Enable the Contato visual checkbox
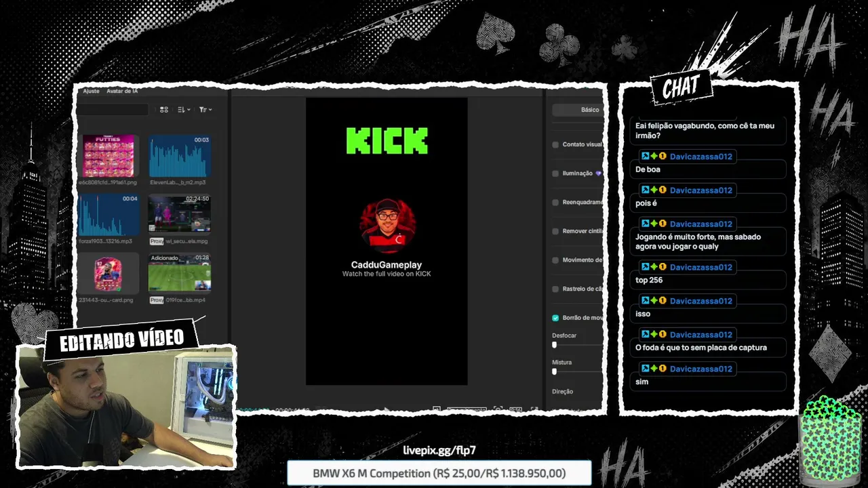 tap(555, 144)
